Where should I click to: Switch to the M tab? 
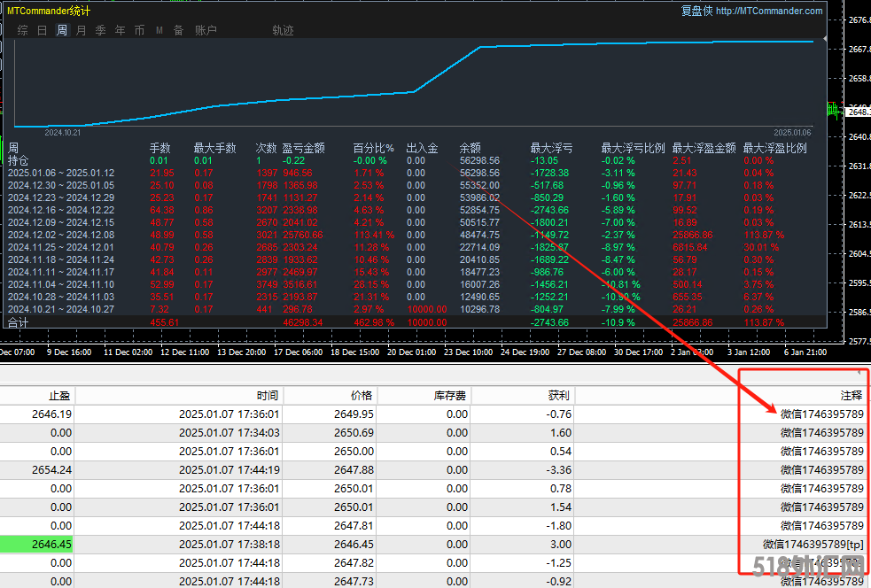click(x=159, y=30)
